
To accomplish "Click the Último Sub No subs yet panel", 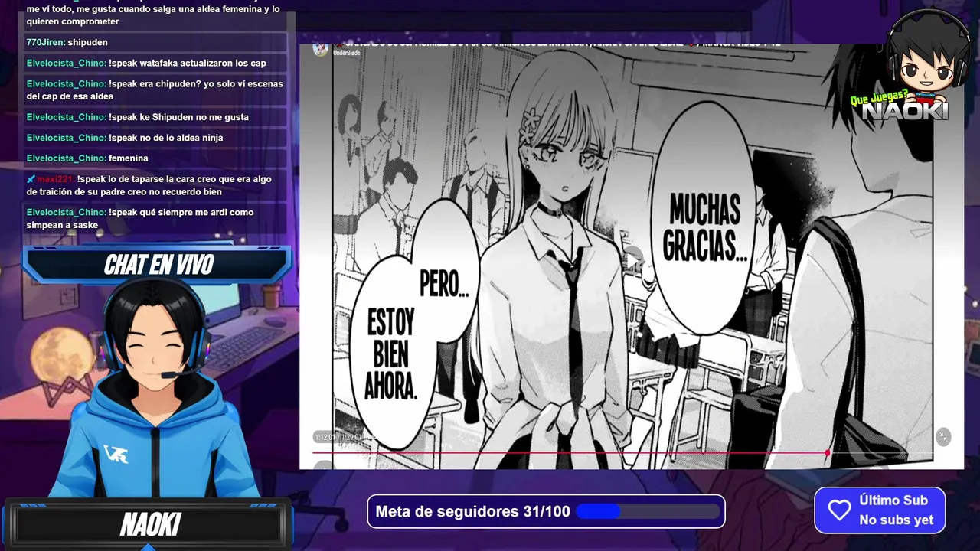I will pyautogui.click(x=880, y=510).
